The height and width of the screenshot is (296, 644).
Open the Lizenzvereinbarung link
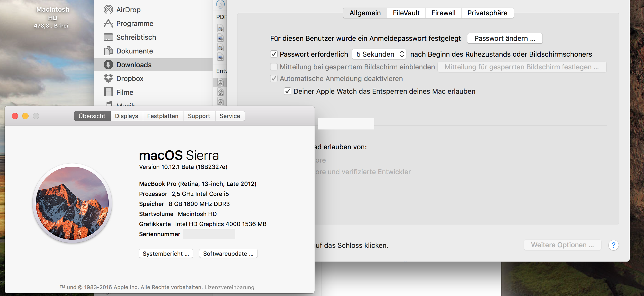[x=229, y=287]
